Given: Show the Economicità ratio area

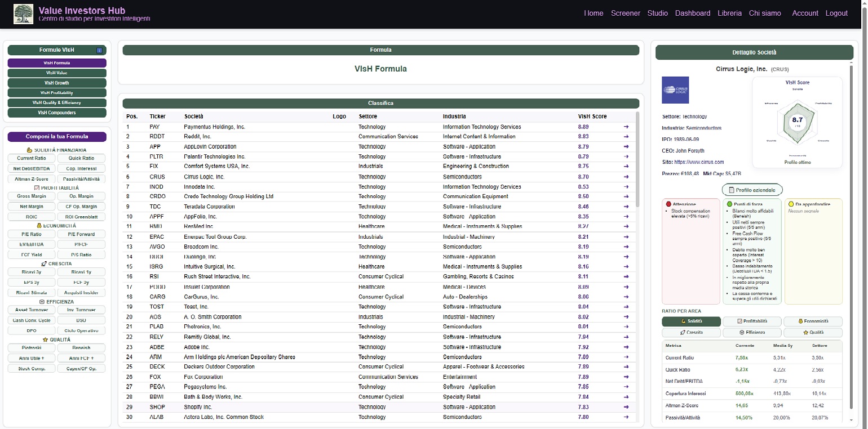Looking at the screenshot, I should (813, 321).
